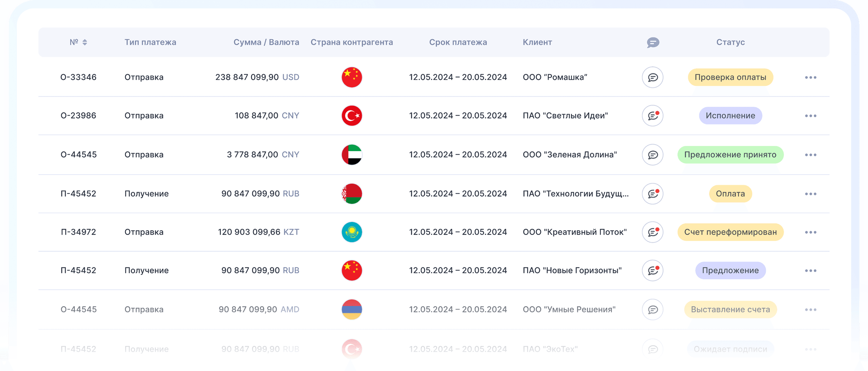Select payment number О-33346
Image resolution: width=868 pixels, height=371 pixels.
(x=78, y=77)
